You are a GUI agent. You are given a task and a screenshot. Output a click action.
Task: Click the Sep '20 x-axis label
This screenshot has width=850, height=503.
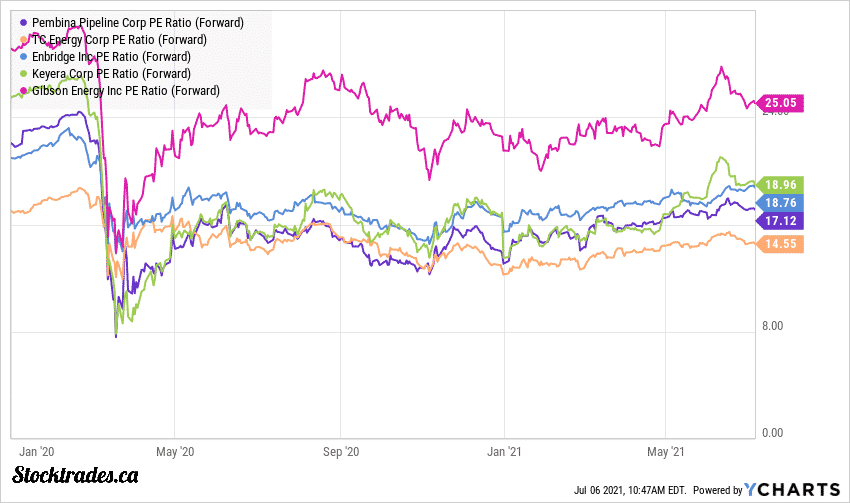coord(343,451)
